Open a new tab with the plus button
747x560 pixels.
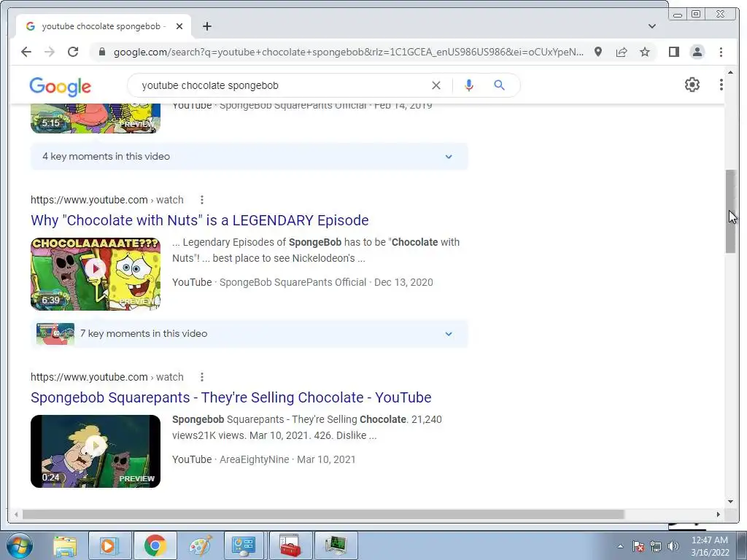pos(206,26)
